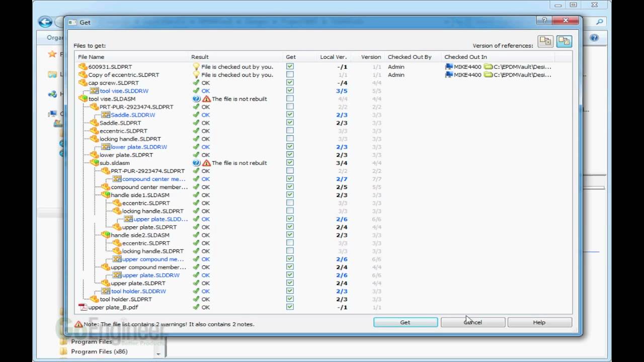
Task: Click the lightbulb note icon in the 600931.SLDPRT row
Action: [x=196, y=66]
